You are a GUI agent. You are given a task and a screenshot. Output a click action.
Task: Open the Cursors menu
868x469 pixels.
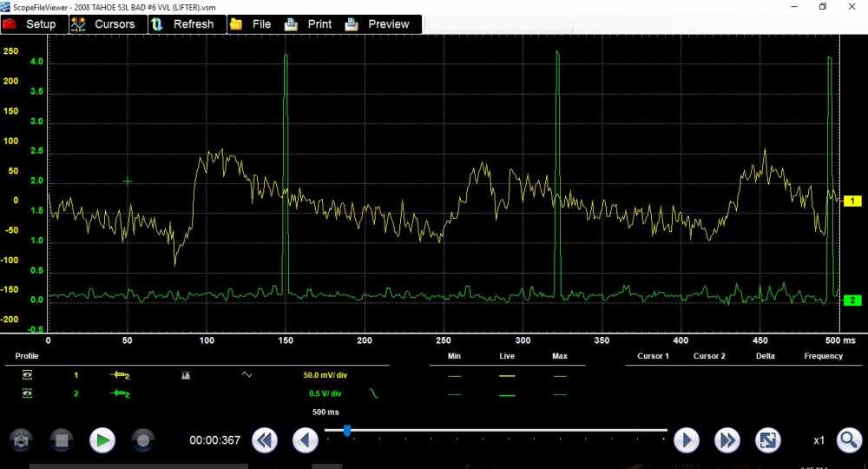coord(104,24)
